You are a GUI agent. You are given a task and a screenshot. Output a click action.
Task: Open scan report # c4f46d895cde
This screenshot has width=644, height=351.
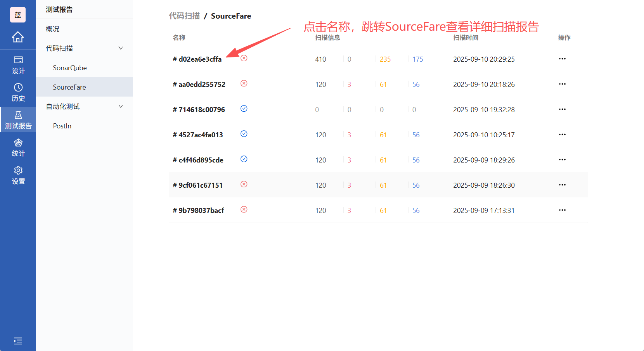click(198, 160)
